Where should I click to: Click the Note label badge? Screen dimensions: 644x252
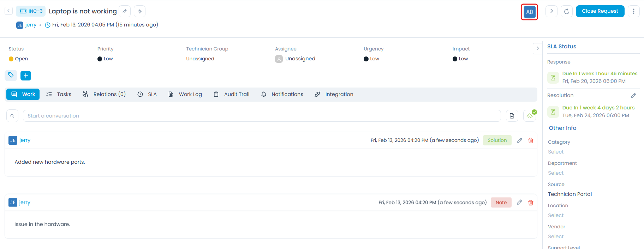click(x=501, y=202)
